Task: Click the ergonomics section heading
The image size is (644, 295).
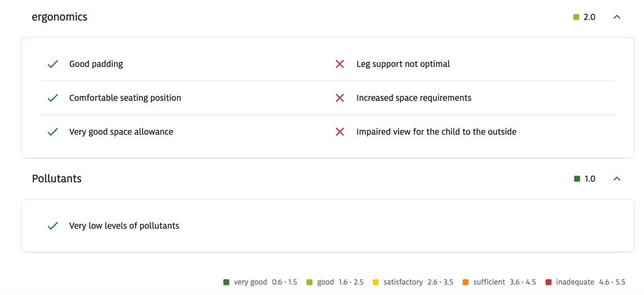Action: (60, 17)
